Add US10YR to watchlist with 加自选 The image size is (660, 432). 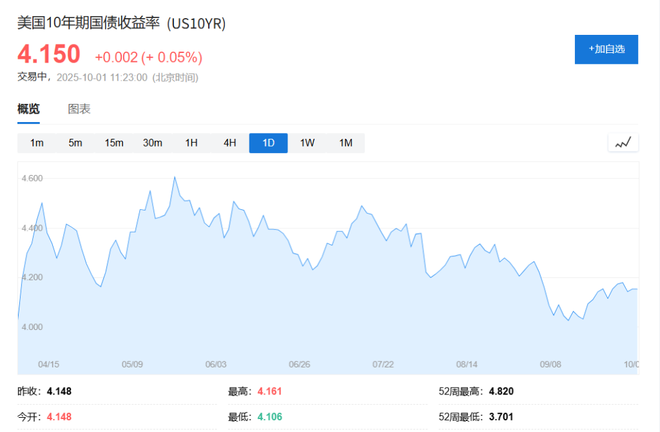click(x=606, y=49)
